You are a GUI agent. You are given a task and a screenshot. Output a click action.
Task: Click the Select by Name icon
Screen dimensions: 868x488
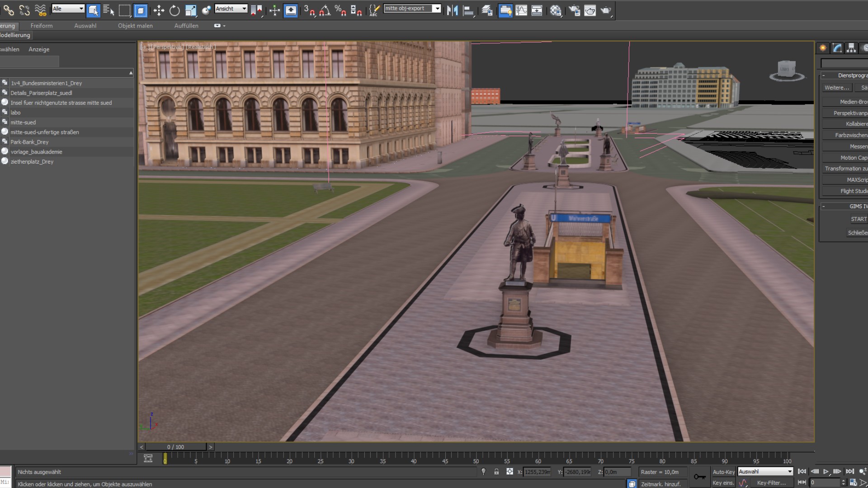click(x=108, y=10)
